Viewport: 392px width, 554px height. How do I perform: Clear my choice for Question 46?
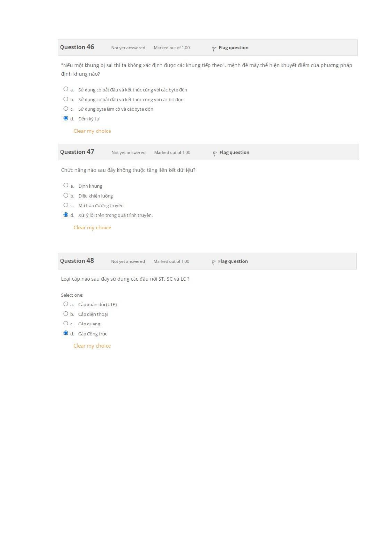pos(92,131)
